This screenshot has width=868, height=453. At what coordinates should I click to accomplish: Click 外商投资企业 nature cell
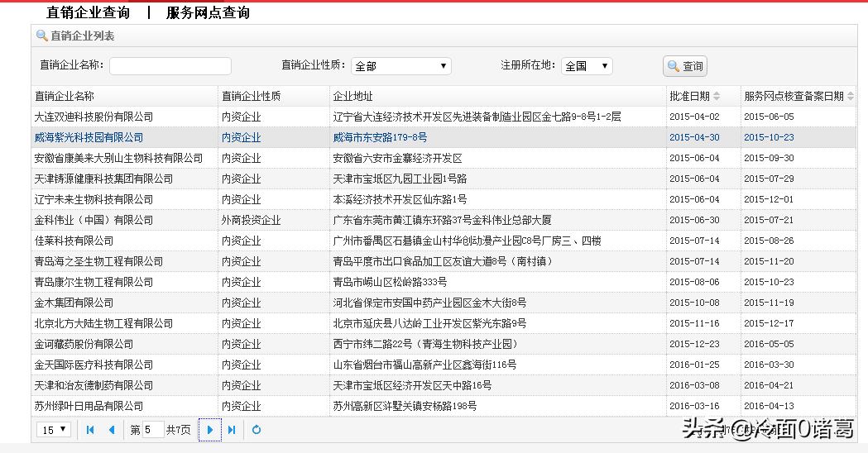pos(252,220)
